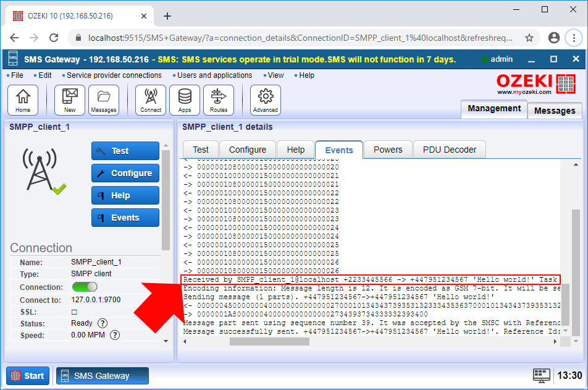
Task: Bookmark this page with the star icon
Action: [529, 38]
